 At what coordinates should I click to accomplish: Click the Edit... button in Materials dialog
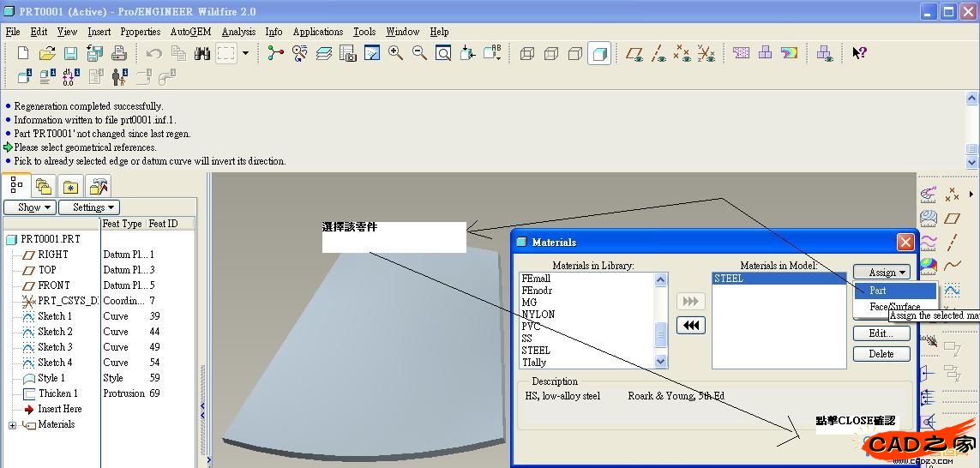(x=881, y=333)
